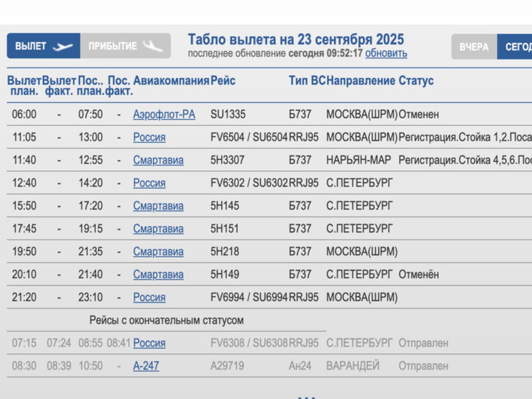Open Россия link for flight FV6994

pos(149,298)
